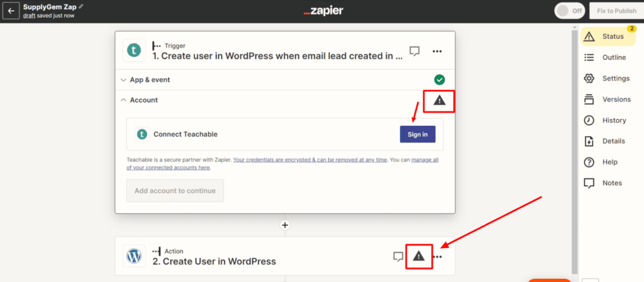This screenshot has height=282, width=644.
Task: Open the comment bubble on the WordPress Action step
Action: click(398, 257)
